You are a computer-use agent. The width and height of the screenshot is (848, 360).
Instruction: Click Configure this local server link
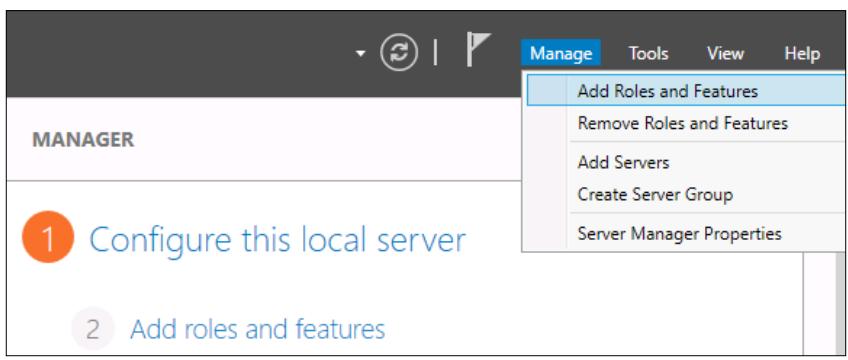[277, 239]
